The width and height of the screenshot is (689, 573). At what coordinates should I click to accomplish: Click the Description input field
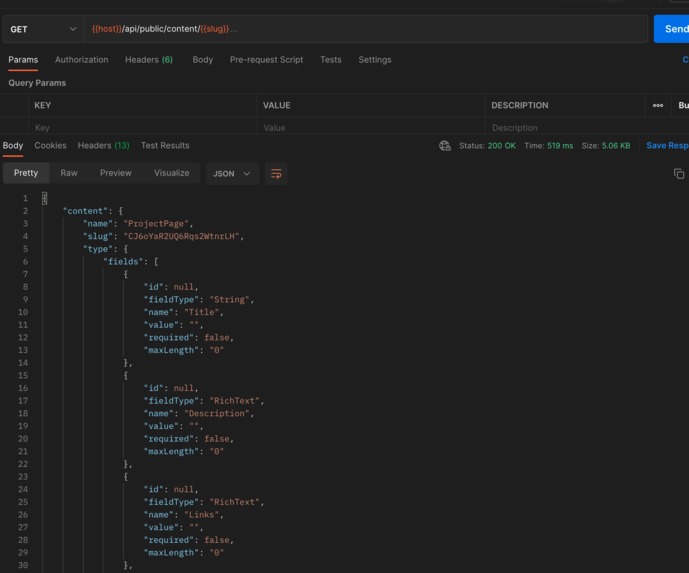(x=565, y=128)
